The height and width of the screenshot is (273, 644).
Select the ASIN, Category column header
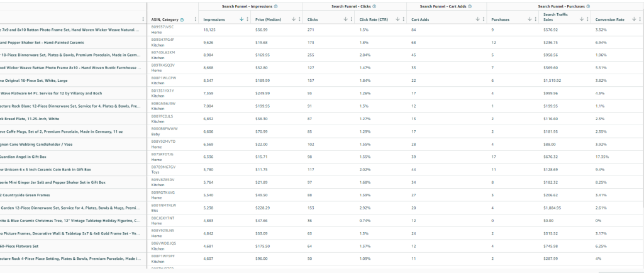click(x=167, y=19)
